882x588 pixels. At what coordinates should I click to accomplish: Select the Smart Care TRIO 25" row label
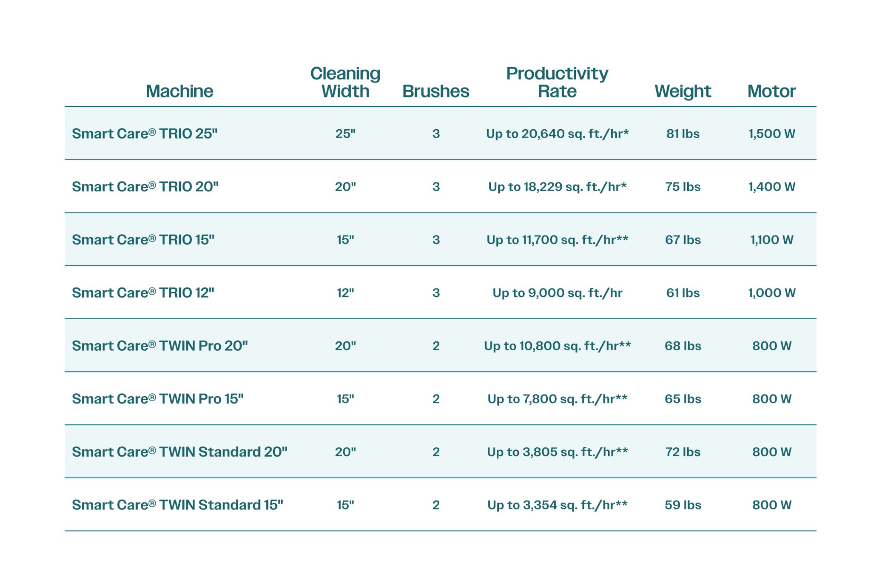[145, 134]
